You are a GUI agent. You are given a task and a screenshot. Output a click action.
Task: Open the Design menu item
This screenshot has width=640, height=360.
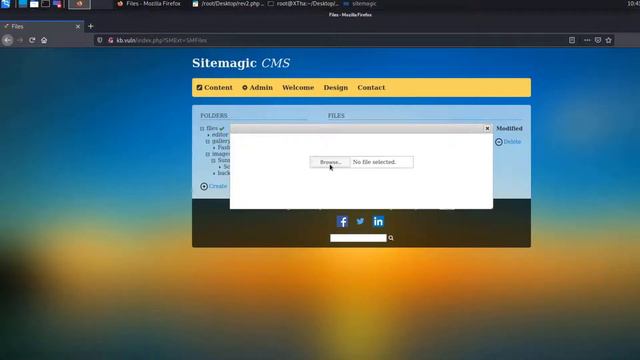pos(336,87)
